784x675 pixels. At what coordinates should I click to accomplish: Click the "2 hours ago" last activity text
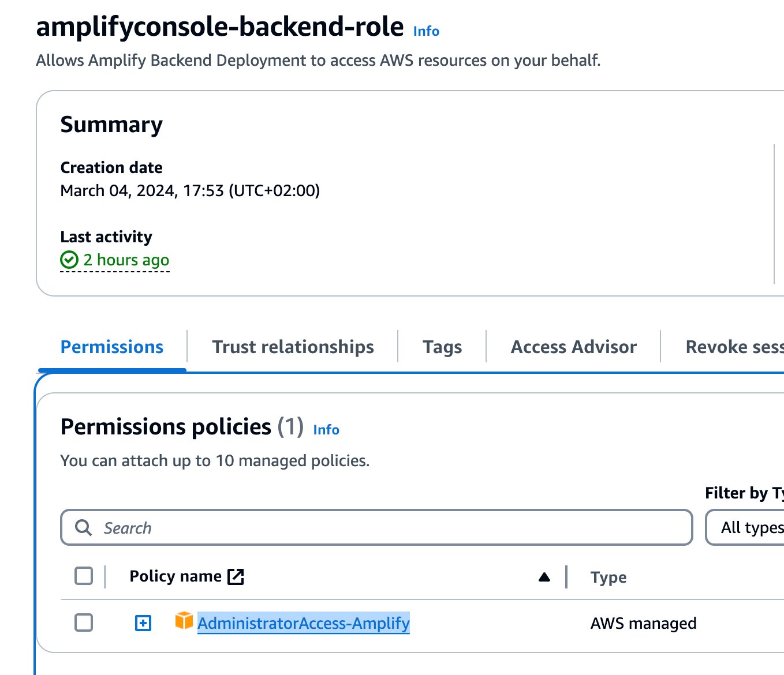pyautogui.click(x=126, y=260)
